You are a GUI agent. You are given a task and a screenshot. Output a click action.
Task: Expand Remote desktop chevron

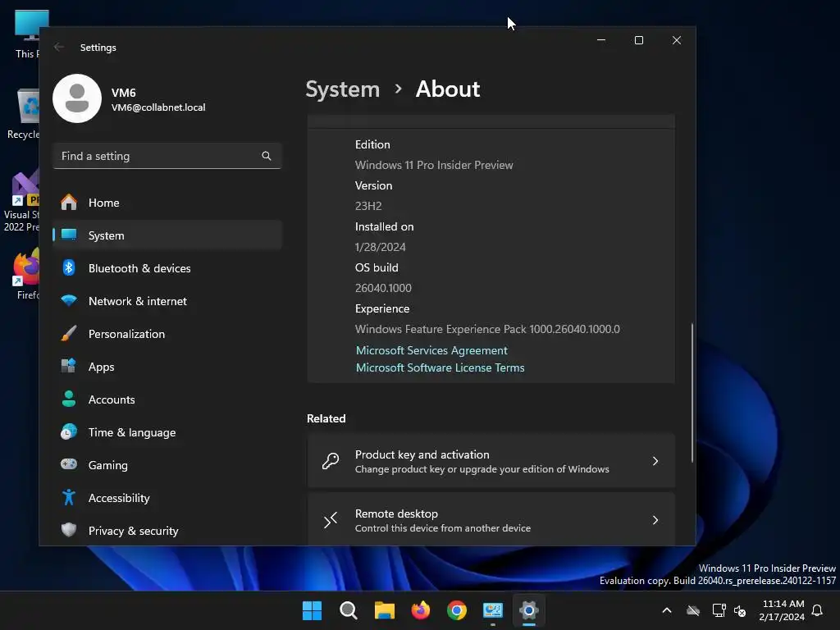point(655,520)
